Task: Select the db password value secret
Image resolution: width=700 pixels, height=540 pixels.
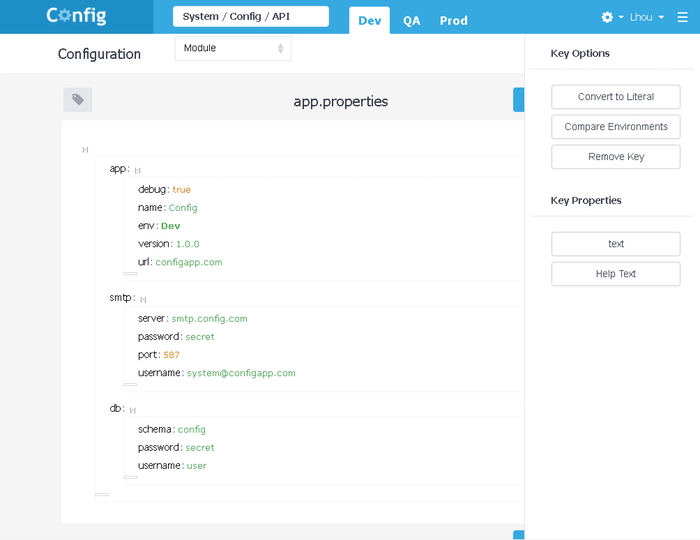Action: click(x=200, y=448)
